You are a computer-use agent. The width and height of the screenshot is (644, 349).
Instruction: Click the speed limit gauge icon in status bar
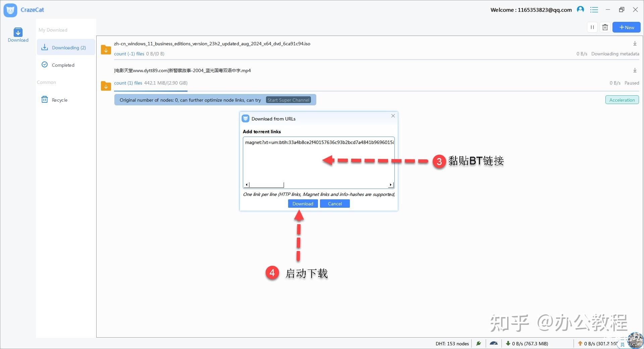click(x=494, y=343)
